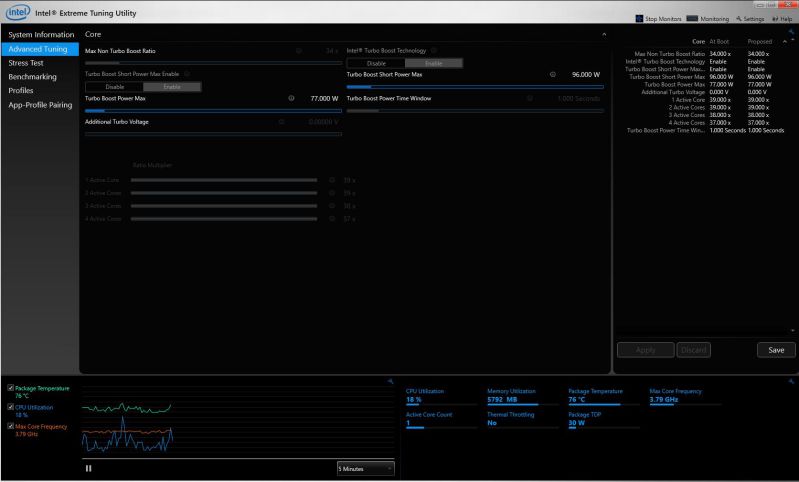
Task: Collapse the Core proposed settings list chevron
Action: pyautogui.click(x=785, y=42)
